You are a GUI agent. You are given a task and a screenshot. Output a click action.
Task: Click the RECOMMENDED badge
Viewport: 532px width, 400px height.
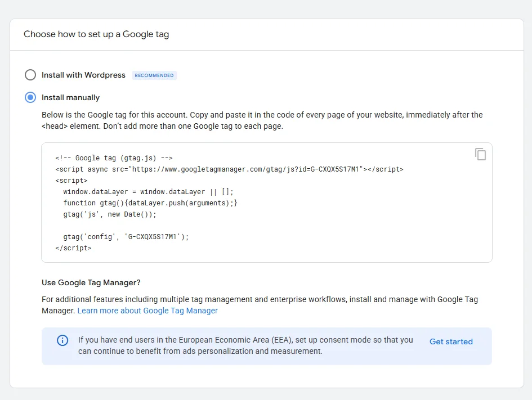[154, 75]
